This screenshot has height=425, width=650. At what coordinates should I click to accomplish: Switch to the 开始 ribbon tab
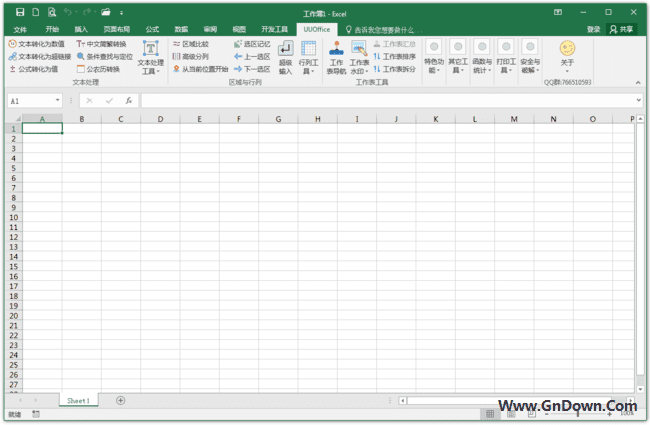[52, 29]
